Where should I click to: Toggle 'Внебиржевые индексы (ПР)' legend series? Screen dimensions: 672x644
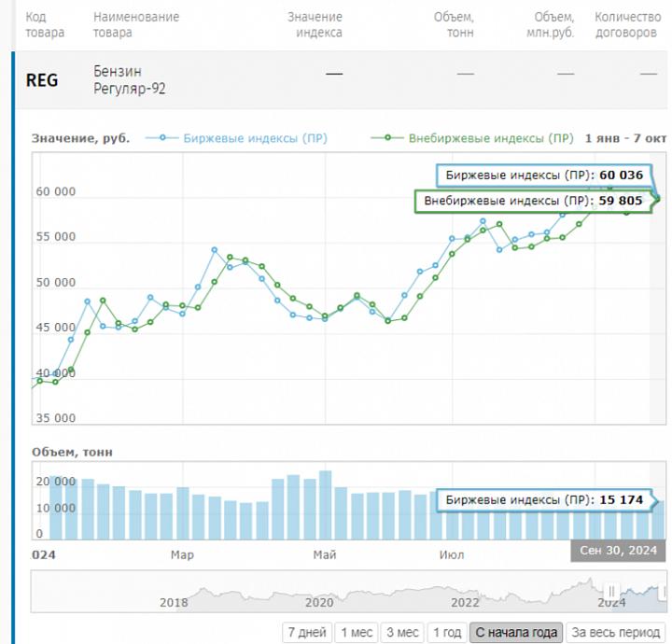click(491, 138)
